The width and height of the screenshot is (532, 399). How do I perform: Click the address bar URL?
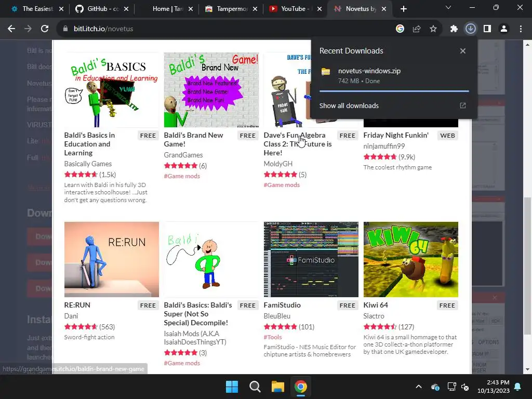pyautogui.click(x=103, y=29)
